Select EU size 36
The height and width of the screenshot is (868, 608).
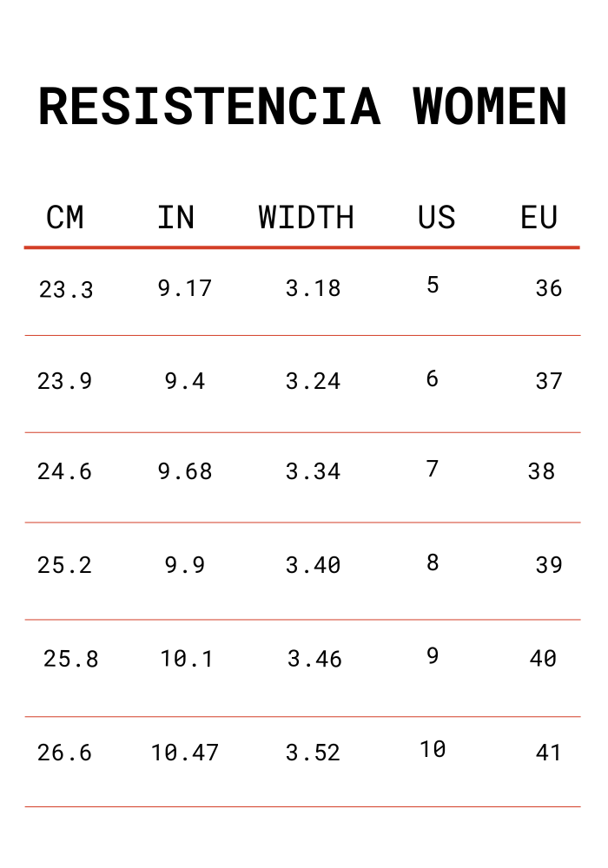point(549,288)
